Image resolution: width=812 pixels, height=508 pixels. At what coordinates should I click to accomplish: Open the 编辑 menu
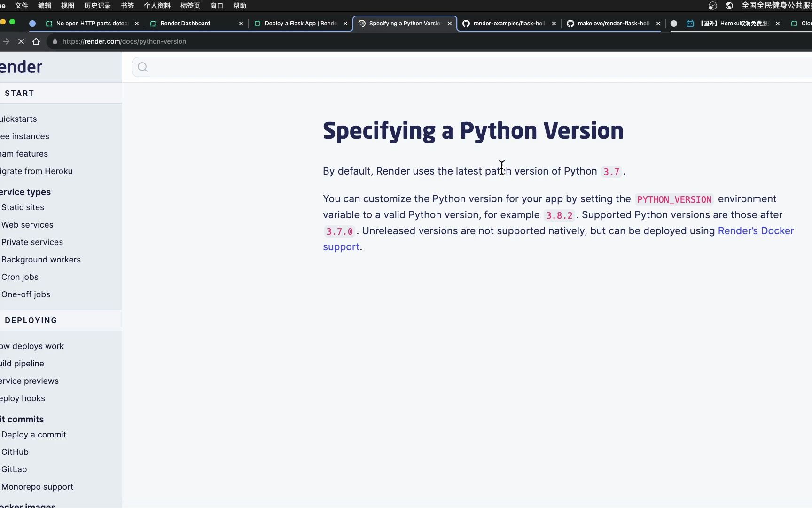tap(45, 6)
